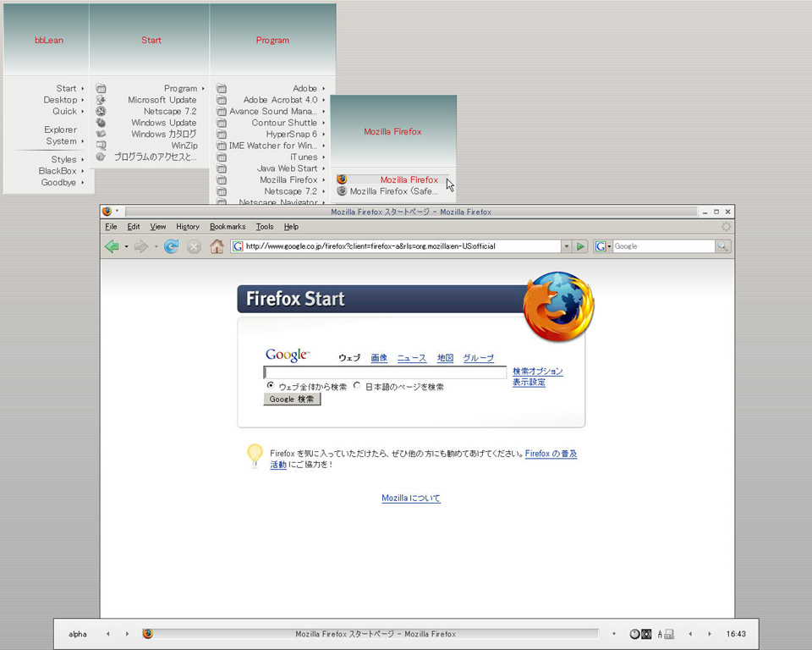
Task: Follow the 画像 link above the search box
Action: point(379,358)
